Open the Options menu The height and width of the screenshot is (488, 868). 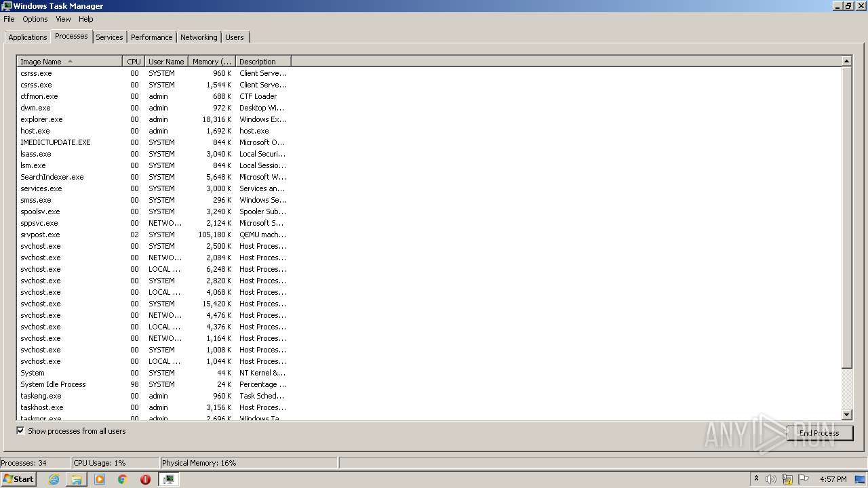[x=35, y=19]
